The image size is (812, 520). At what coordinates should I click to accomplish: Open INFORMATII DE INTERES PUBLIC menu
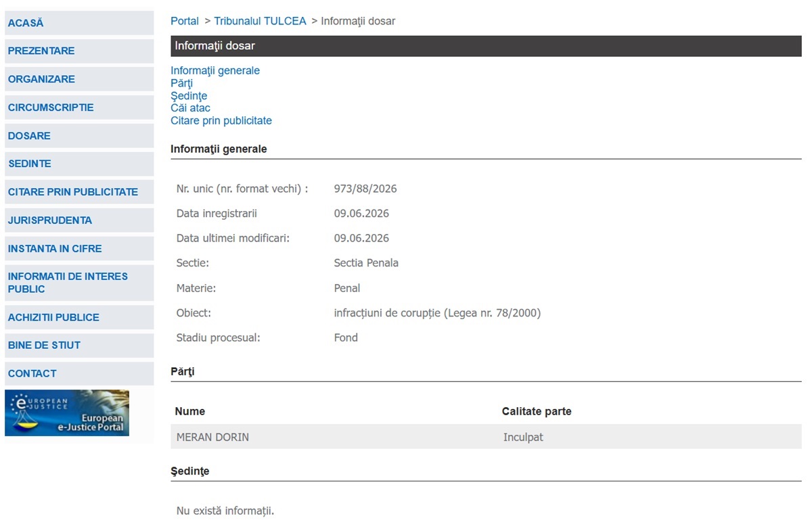pyautogui.click(x=79, y=283)
